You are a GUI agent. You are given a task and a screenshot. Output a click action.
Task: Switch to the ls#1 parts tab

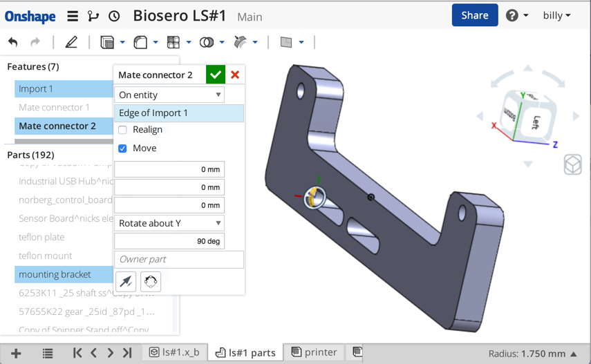(245, 353)
